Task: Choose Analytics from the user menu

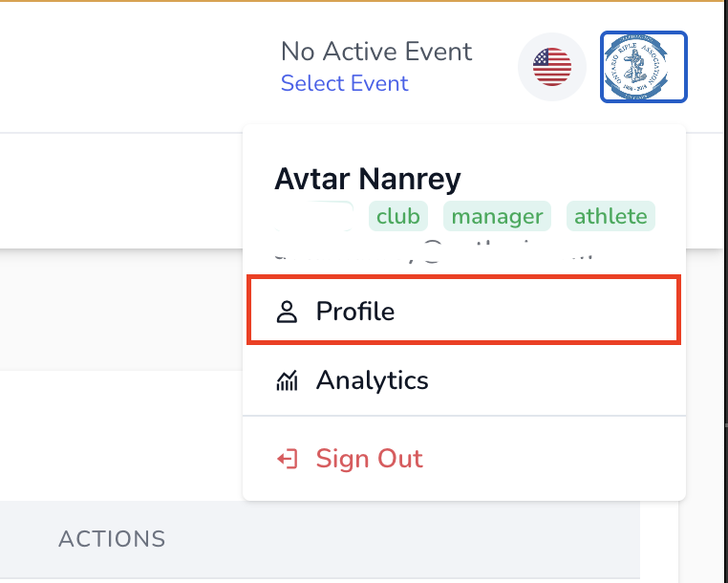Action: tap(372, 380)
